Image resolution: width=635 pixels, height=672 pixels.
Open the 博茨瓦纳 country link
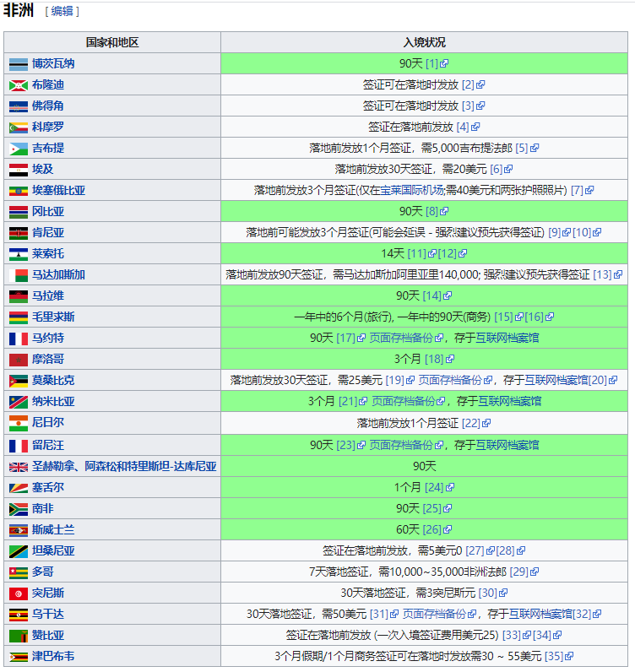click(53, 63)
